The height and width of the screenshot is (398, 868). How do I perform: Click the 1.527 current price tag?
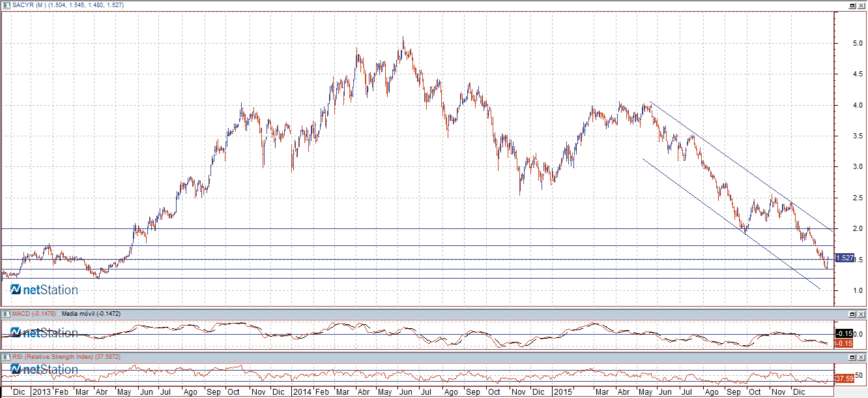tap(845, 258)
